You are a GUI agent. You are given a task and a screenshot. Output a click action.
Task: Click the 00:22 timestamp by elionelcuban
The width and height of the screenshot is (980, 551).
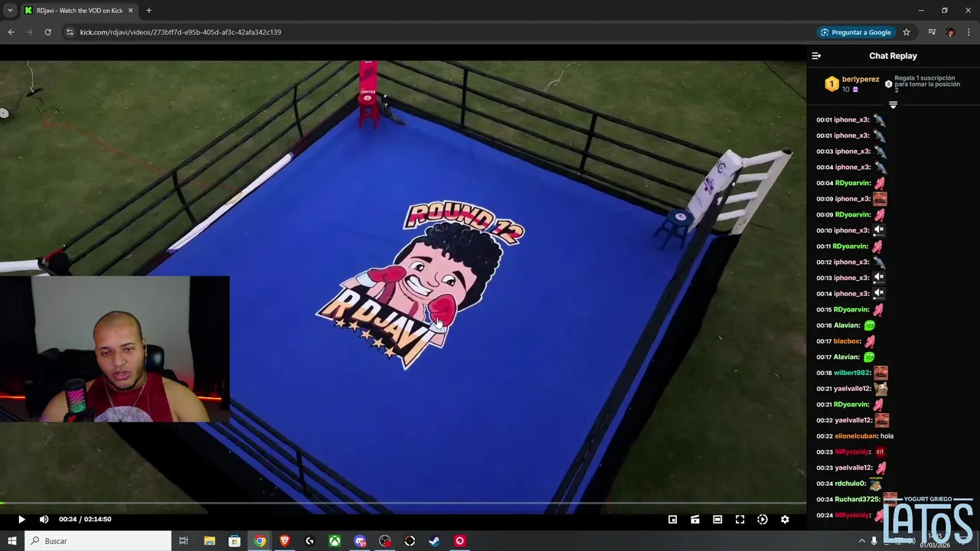(x=824, y=436)
